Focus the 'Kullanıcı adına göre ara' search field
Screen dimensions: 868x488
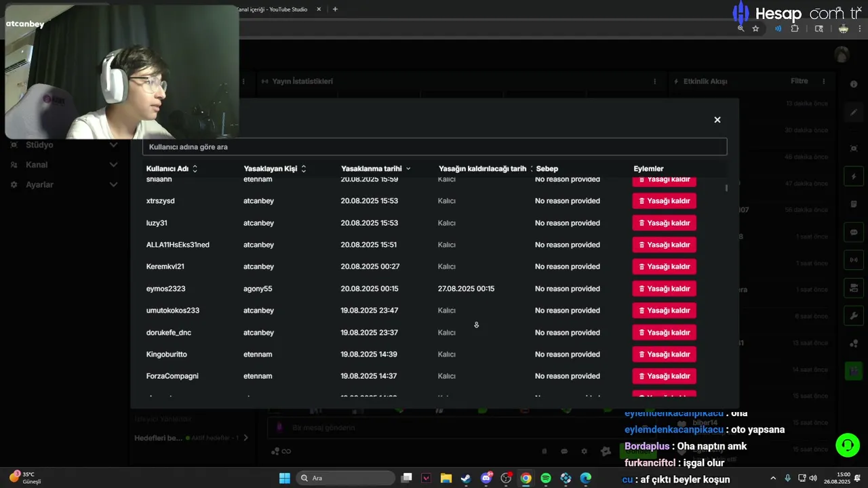[x=435, y=146]
